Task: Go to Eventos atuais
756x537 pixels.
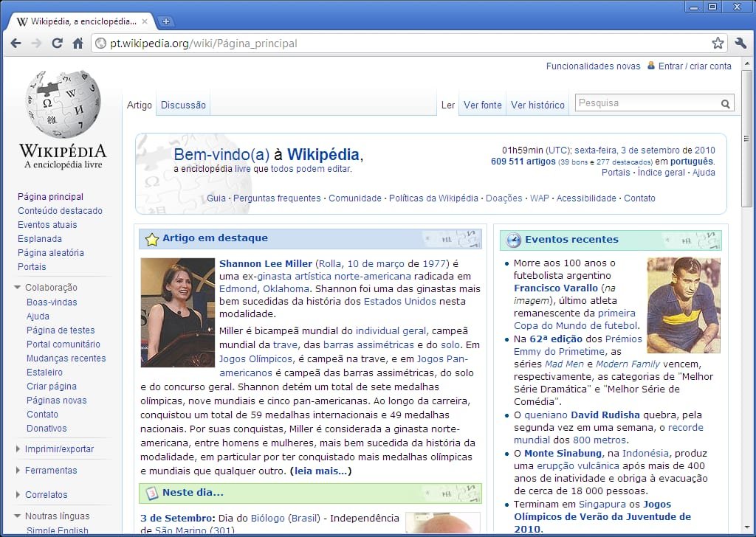Action: (x=47, y=224)
